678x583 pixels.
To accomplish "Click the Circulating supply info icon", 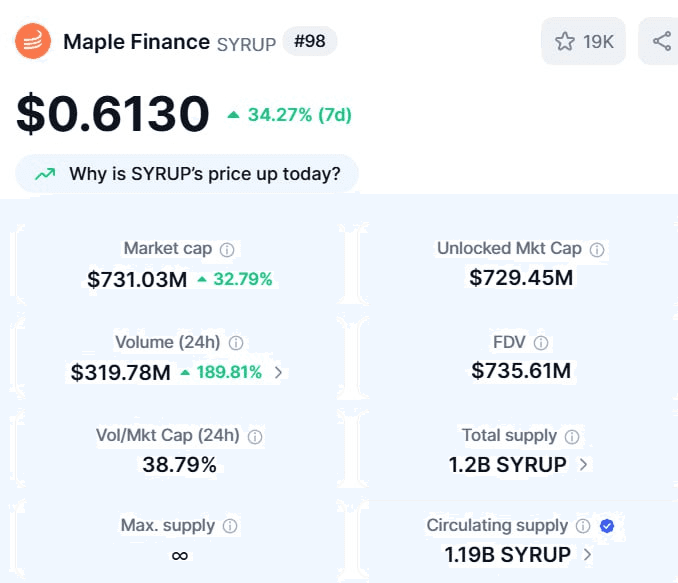I will [x=583, y=526].
